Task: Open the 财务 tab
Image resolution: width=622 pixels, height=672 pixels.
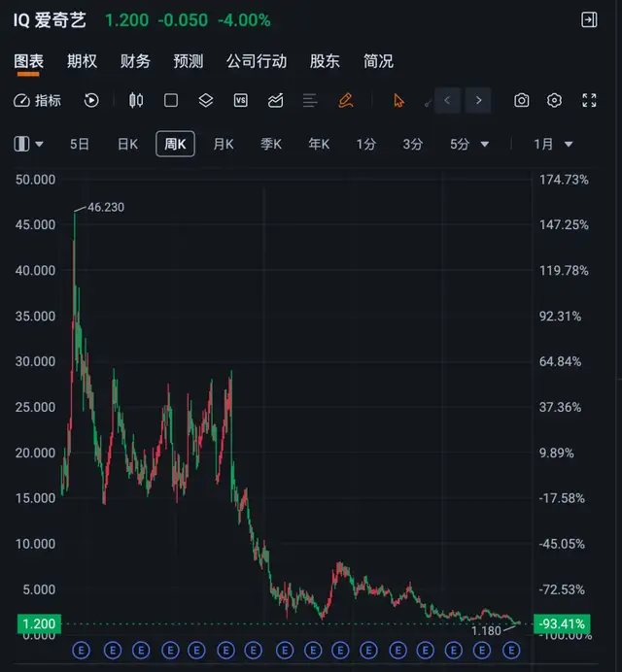Action: point(135,61)
